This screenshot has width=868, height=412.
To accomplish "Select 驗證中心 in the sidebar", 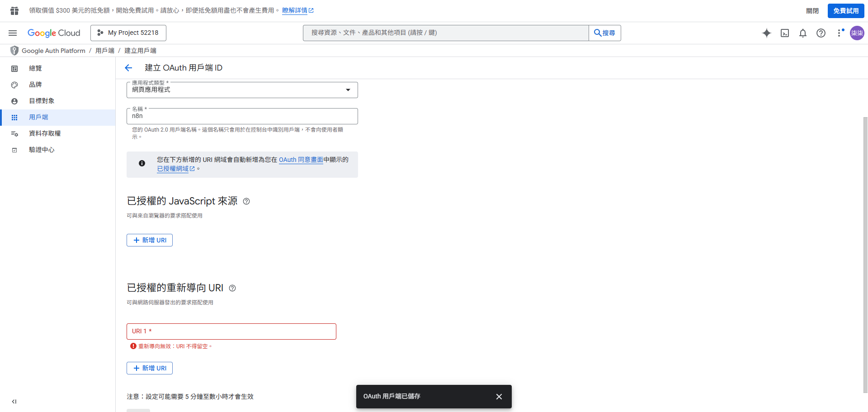I will pyautogui.click(x=42, y=150).
